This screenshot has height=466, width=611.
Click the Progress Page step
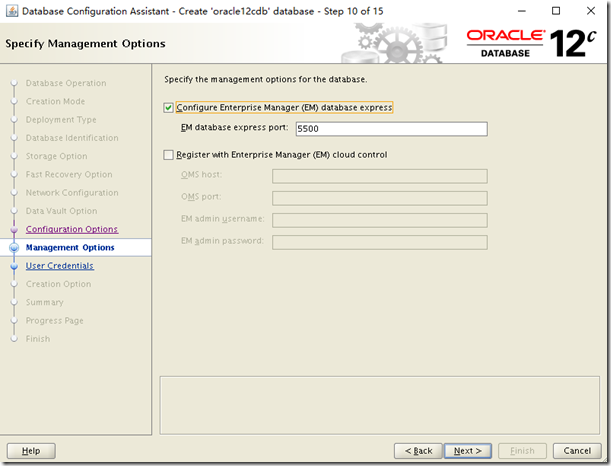[55, 321]
